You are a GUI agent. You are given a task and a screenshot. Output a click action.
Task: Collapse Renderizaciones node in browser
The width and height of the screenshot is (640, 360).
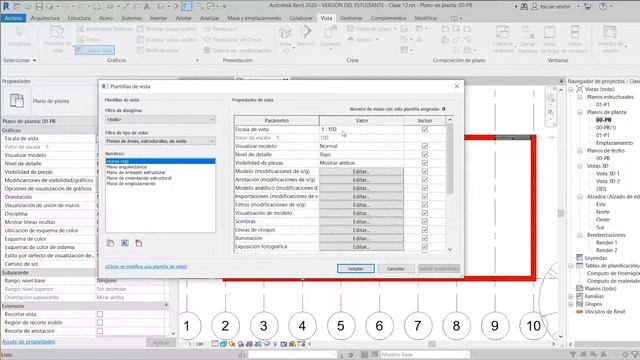pyautogui.click(x=580, y=235)
